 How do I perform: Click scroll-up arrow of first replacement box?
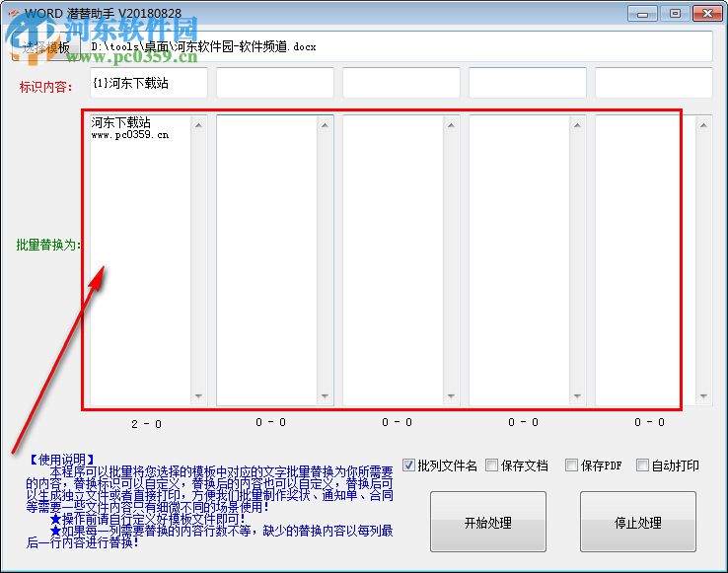(198, 125)
